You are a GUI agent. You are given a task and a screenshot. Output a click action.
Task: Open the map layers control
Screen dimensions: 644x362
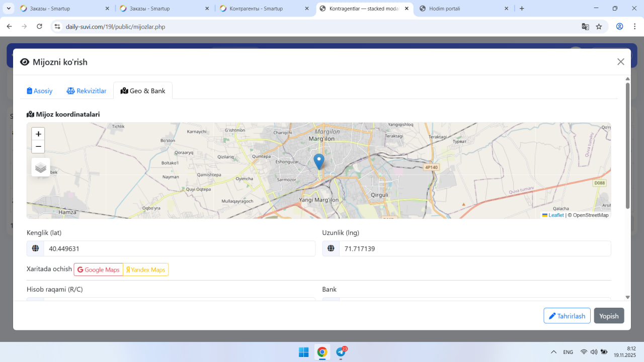point(41,167)
